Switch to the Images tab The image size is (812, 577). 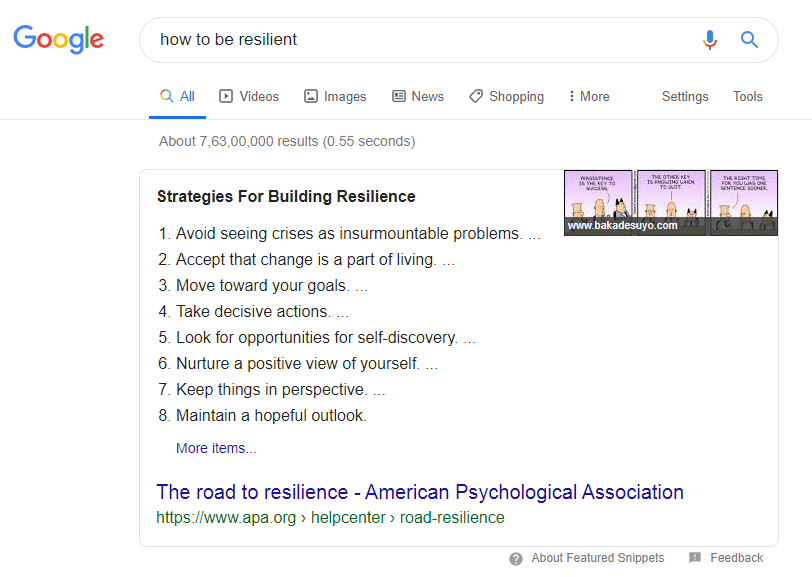pyautogui.click(x=335, y=96)
